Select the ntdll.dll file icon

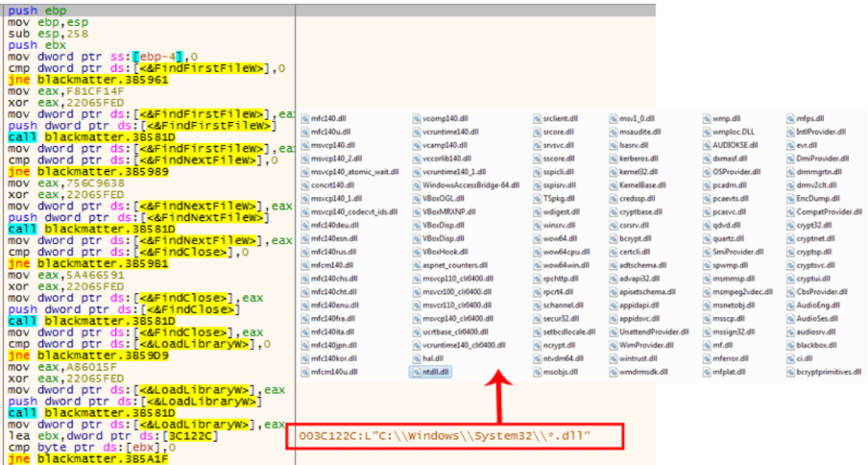(x=416, y=371)
